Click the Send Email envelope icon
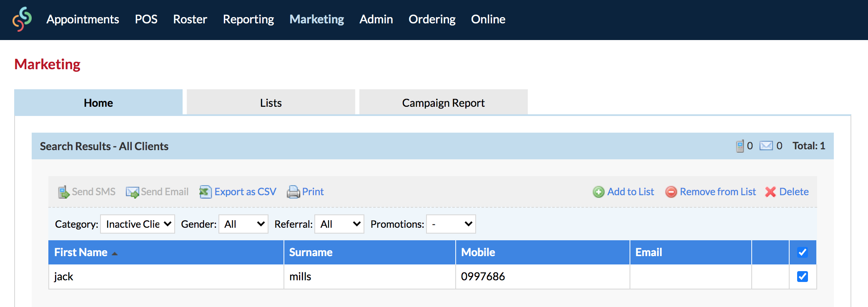The height and width of the screenshot is (307, 868). click(x=132, y=192)
